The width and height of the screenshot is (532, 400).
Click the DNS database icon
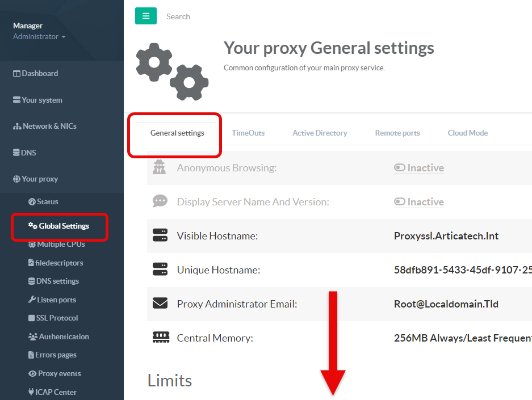pyautogui.click(x=17, y=153)
